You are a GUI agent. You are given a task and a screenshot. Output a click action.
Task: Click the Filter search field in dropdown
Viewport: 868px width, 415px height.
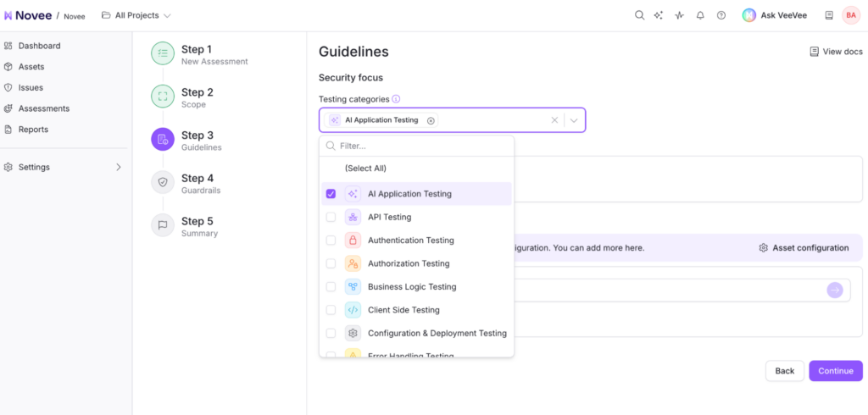[421, 146]
